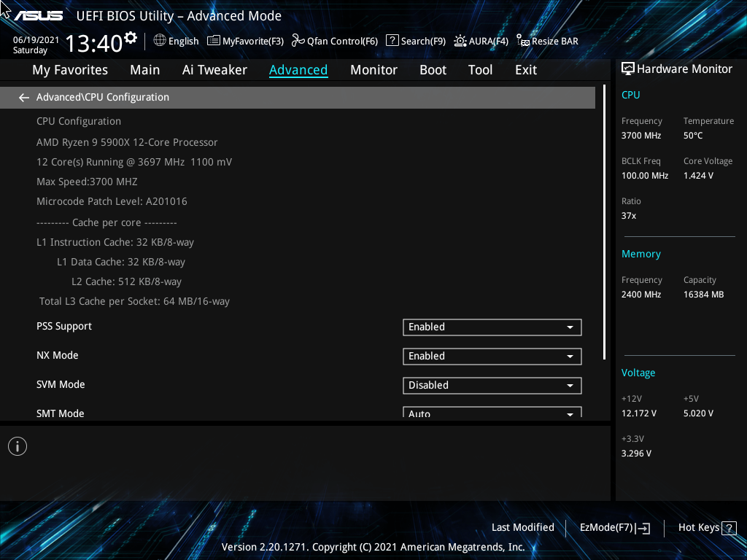This screenshot has height=560, width=747.
Task: Go back using the arrow on the breadcrumb bar
Action: (23, 97)
